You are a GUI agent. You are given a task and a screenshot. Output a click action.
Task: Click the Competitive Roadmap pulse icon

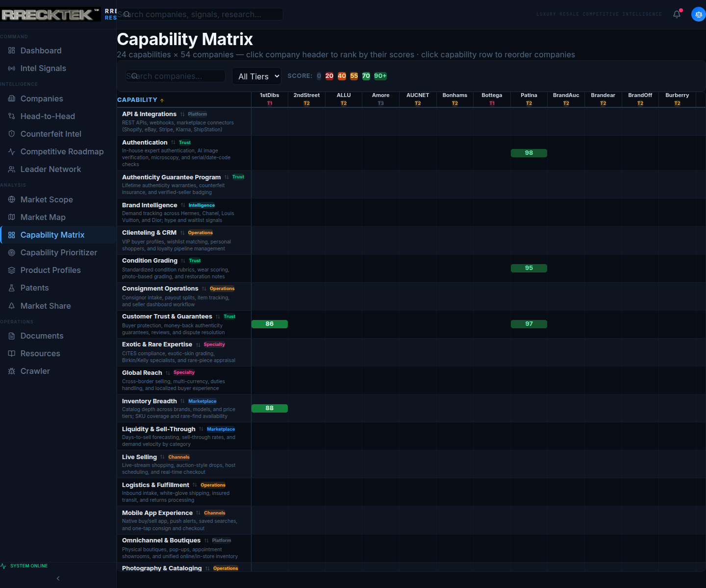12,151
